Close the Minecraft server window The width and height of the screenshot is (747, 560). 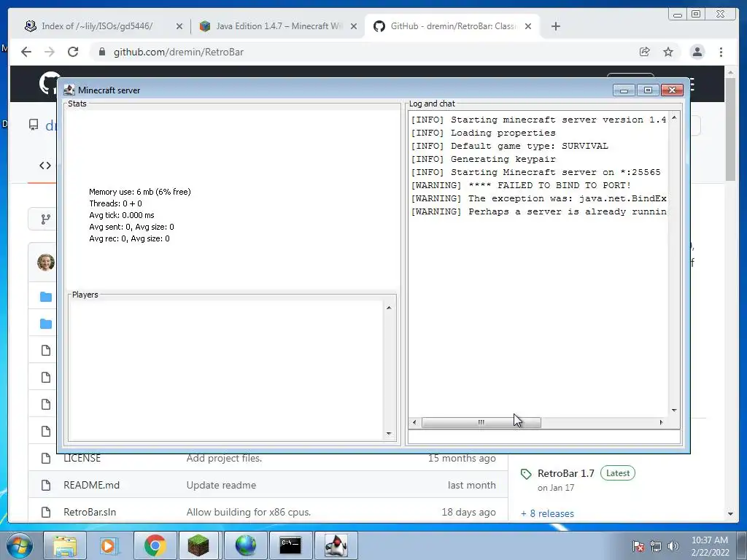coord(672,90)
